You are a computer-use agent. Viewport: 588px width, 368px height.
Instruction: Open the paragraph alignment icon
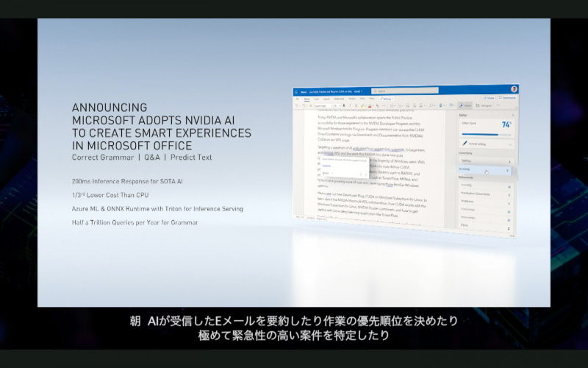pos(421,106)
